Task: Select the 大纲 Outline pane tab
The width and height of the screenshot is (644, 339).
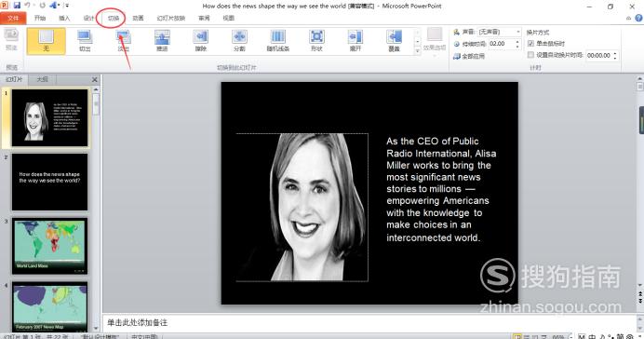Action: pyautogui.click(x=42, y=79)
